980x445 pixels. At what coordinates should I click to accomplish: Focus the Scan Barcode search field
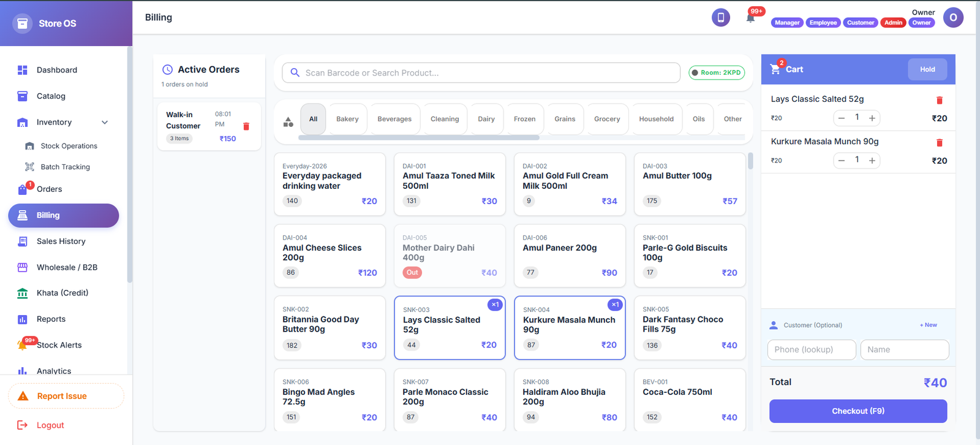click(481, 72)
